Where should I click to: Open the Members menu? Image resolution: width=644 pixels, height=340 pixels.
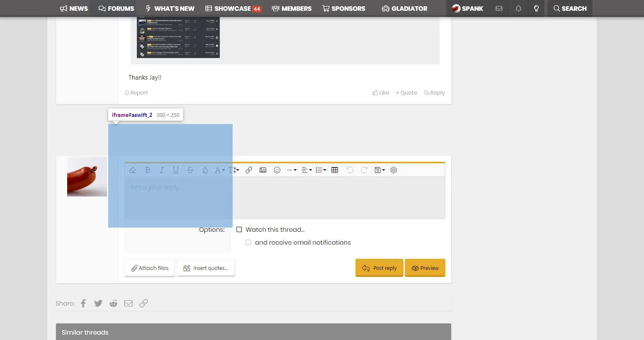point(292,8)
